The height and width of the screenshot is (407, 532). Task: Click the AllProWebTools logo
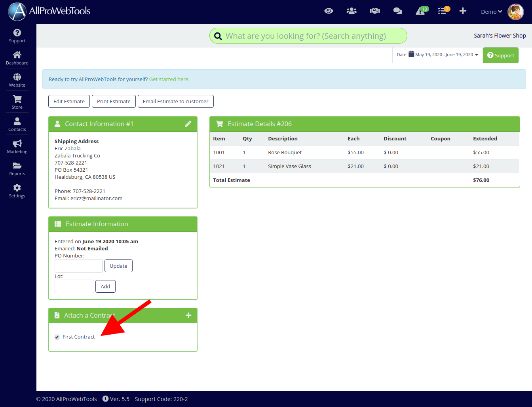[49, 11]
